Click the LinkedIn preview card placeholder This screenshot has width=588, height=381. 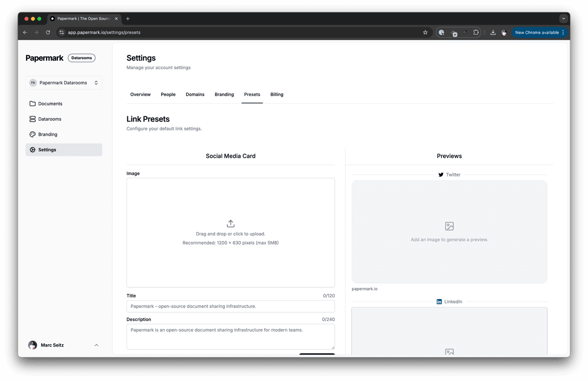click(449, 331)
